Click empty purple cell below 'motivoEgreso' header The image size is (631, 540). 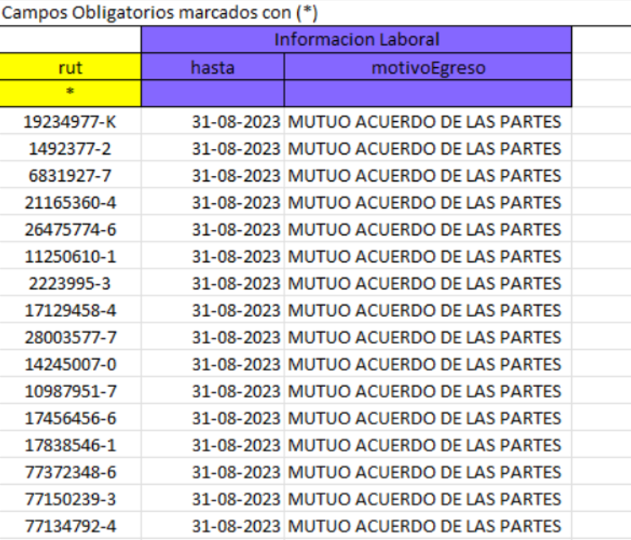(x=428, y=93)
